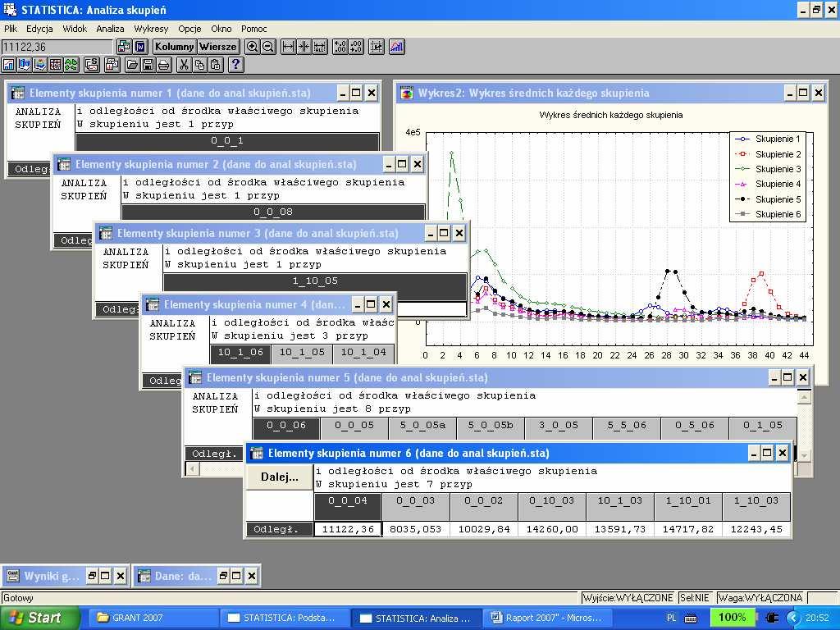Click 'Skupienie 5' legend entry in the chart
Viewport: 840px width, 630px height.
point(768,199)
